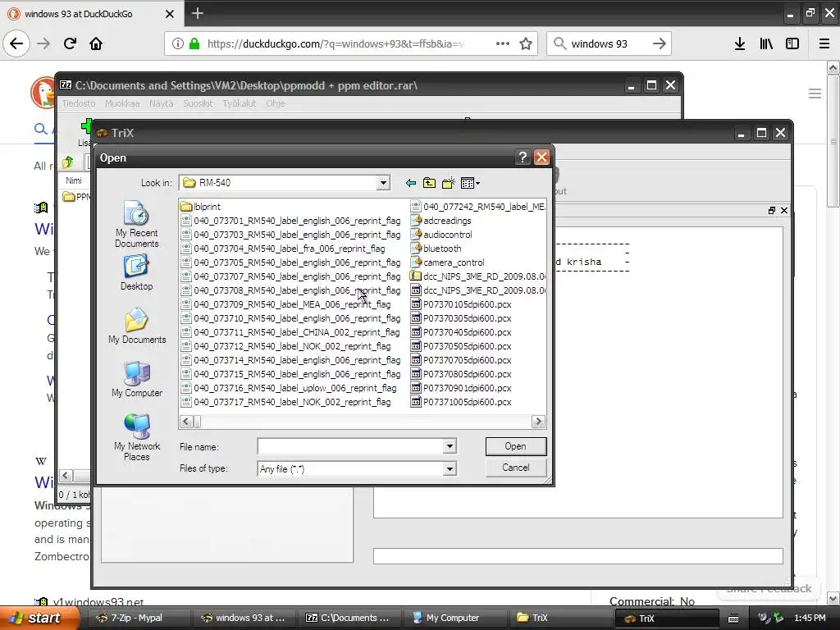
Task: Open a new browser tab
Action: pyautogui.click(x=197, y=13)
